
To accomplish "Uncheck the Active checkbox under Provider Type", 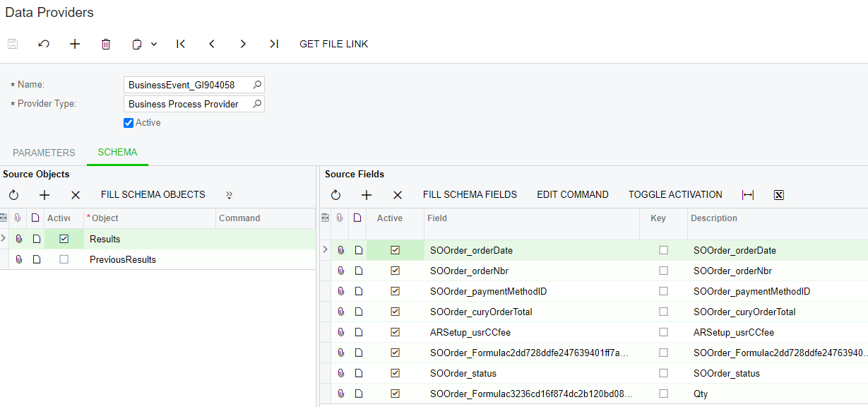I will pyautogui.click(x=129, y=123).
